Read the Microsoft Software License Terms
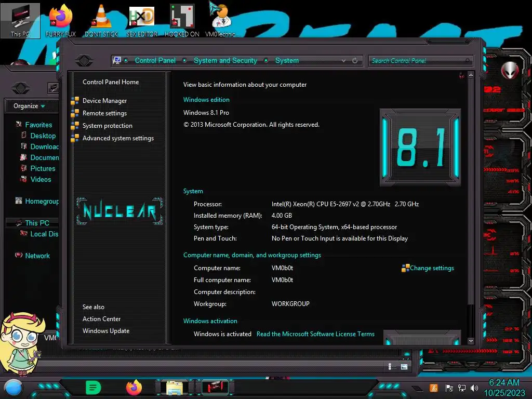 tap(315, 334)
